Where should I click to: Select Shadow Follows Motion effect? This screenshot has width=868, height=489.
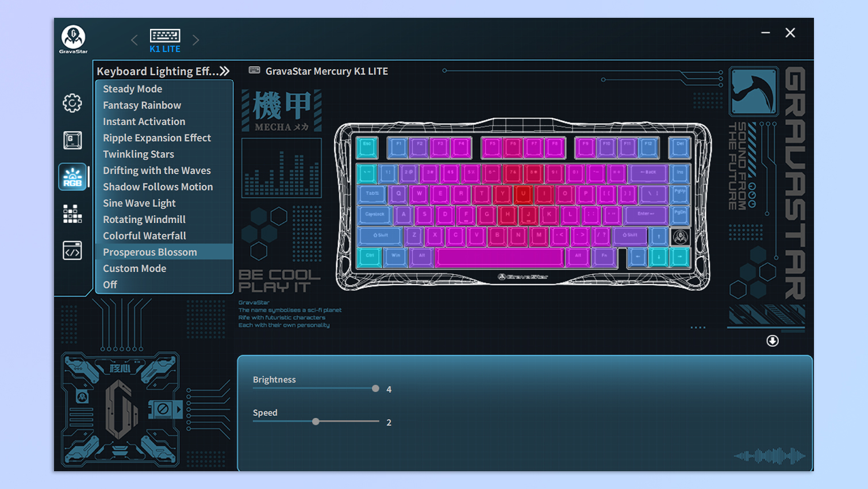point(164,187)
